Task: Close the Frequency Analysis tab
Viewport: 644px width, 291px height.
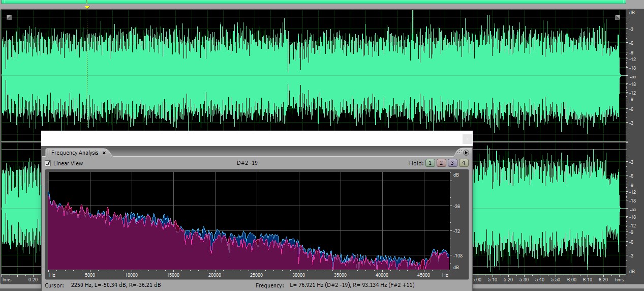Action: tap(104, 153)
